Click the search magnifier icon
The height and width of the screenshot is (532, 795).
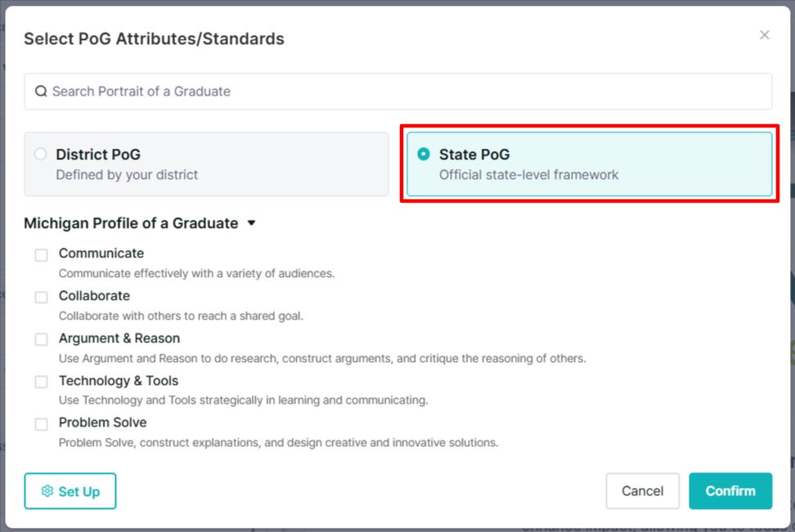pyautogui.click(x=41, y=92)
